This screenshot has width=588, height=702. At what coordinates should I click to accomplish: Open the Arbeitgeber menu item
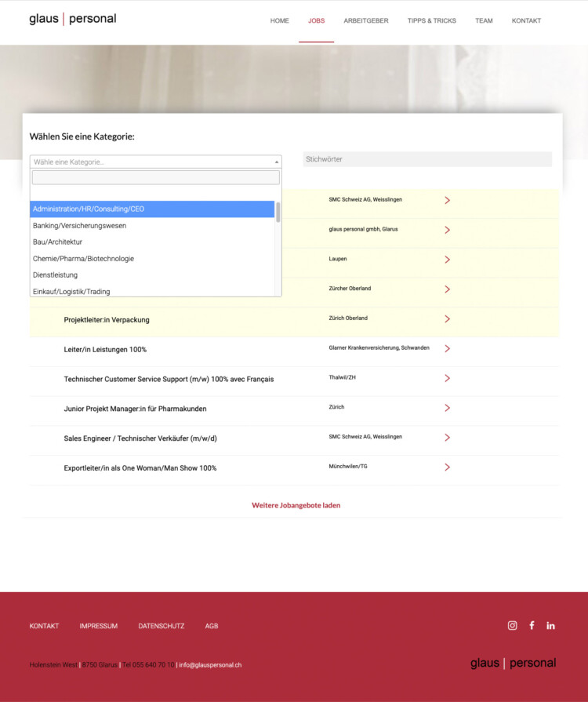[x=365, y=21]
